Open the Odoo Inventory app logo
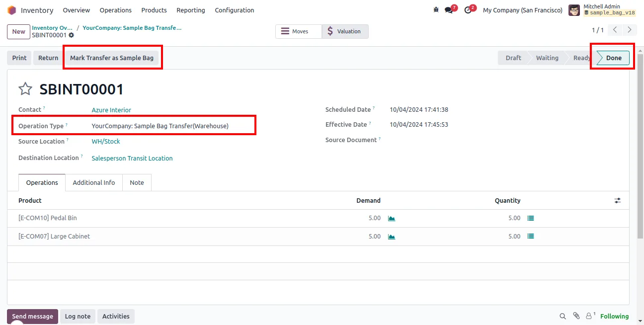Screen dimensions: 644x325 11,10
